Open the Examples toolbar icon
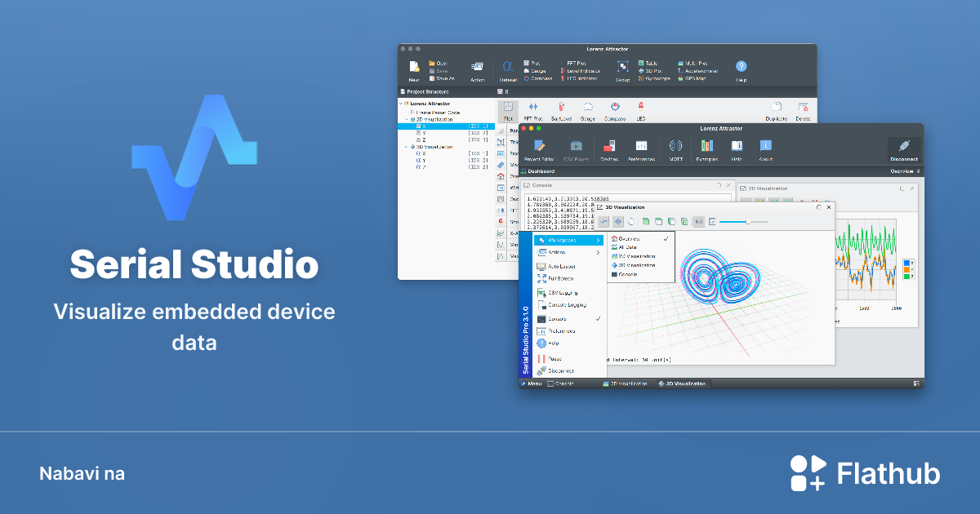The image size is (980, 514). click(x=706, y=146)
